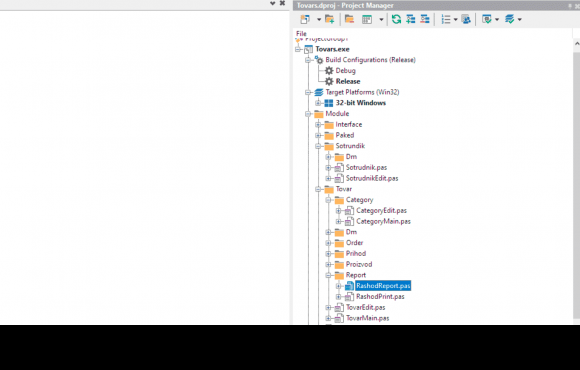The width and height of the screenshot is (580, 370).
Task: Click the add folder icon with green plus
Action: 330,19
